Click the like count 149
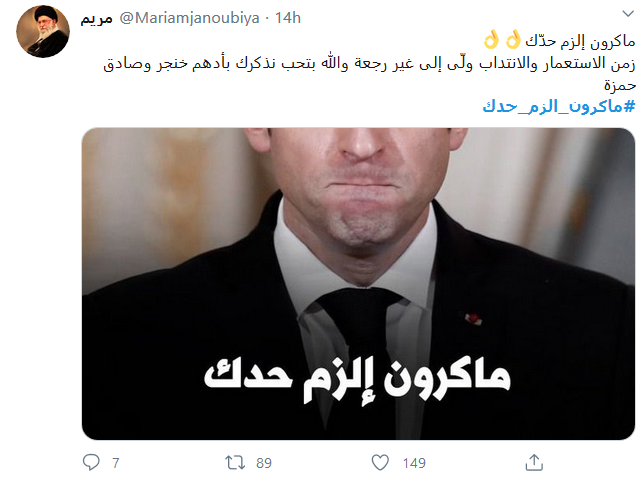 (x=414, y=463)
